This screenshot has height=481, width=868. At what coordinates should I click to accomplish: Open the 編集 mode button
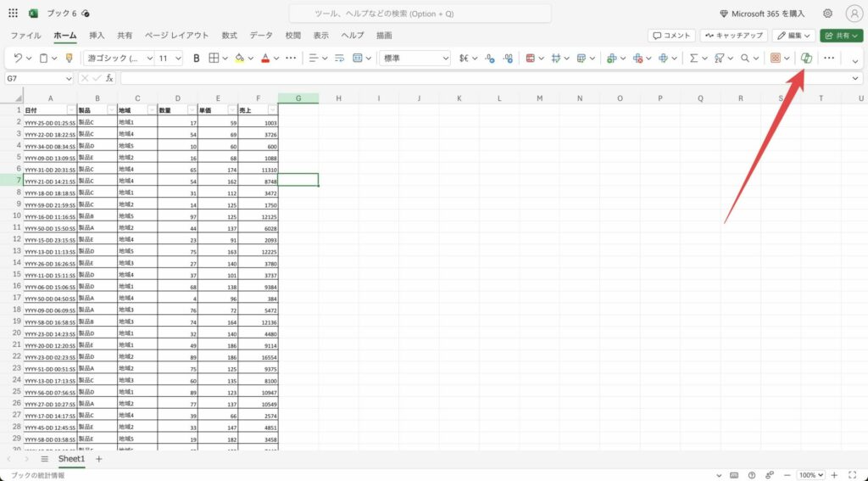click(x=793, y=36)
